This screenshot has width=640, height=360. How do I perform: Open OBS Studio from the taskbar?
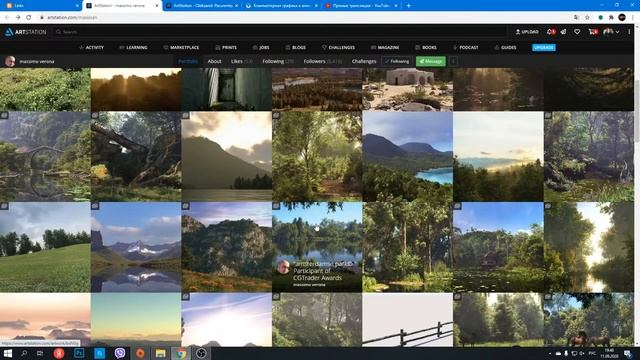tap(201, 353)
